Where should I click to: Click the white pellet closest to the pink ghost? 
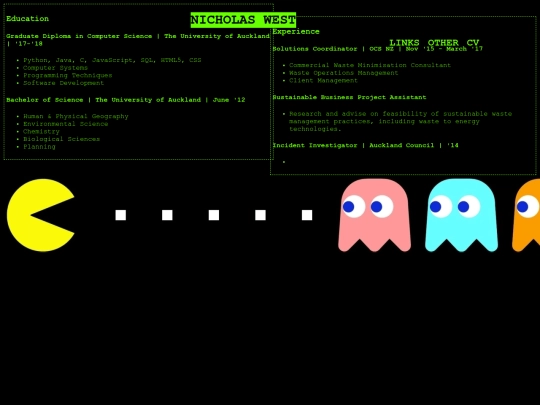coord(307,215)
